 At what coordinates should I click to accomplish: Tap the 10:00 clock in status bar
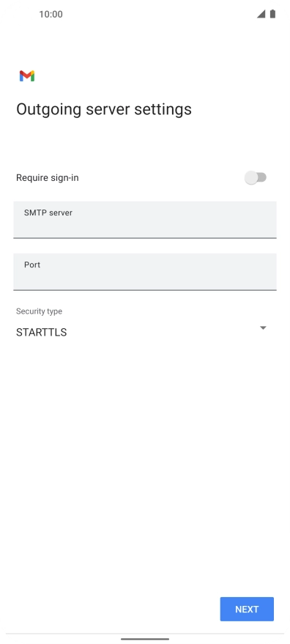51,15
